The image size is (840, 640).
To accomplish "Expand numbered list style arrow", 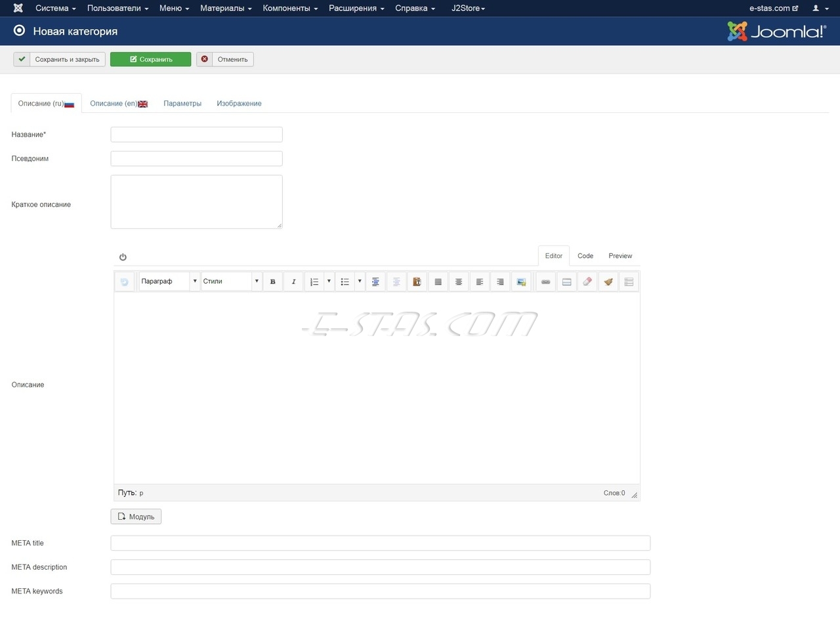I will [329, 282].
